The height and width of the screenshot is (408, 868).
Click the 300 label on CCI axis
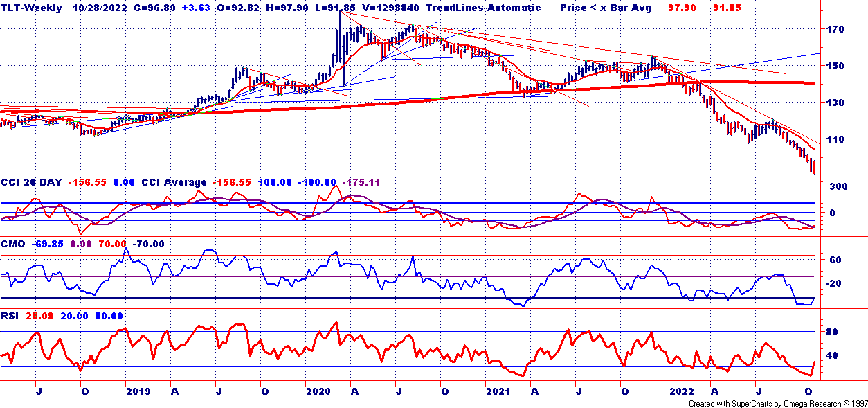pos(838,187)
